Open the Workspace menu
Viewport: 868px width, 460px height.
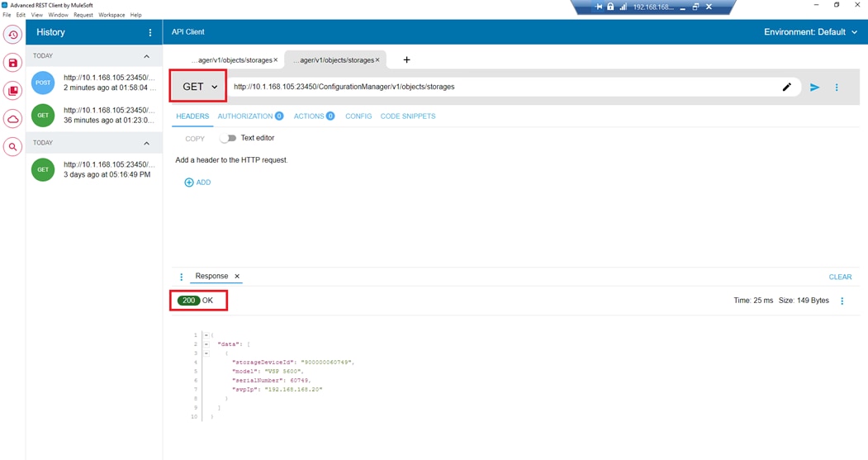click(111, 15)
